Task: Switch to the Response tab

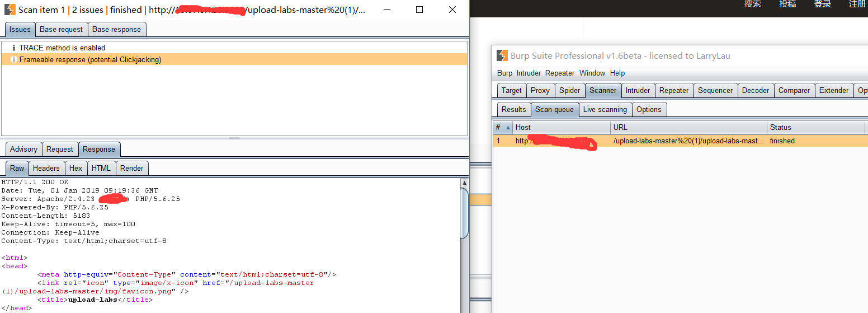Action: (99, 150)
